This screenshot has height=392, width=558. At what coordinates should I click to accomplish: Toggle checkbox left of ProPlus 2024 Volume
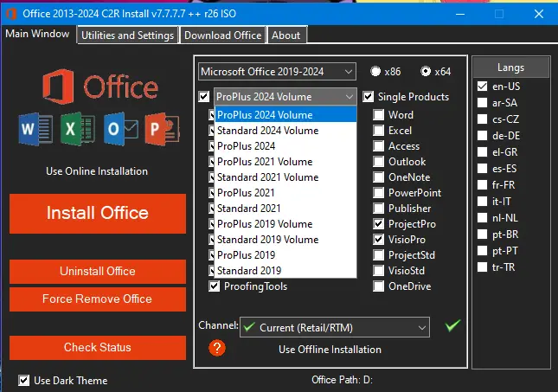pyautogui.click(x=204, y=97)
